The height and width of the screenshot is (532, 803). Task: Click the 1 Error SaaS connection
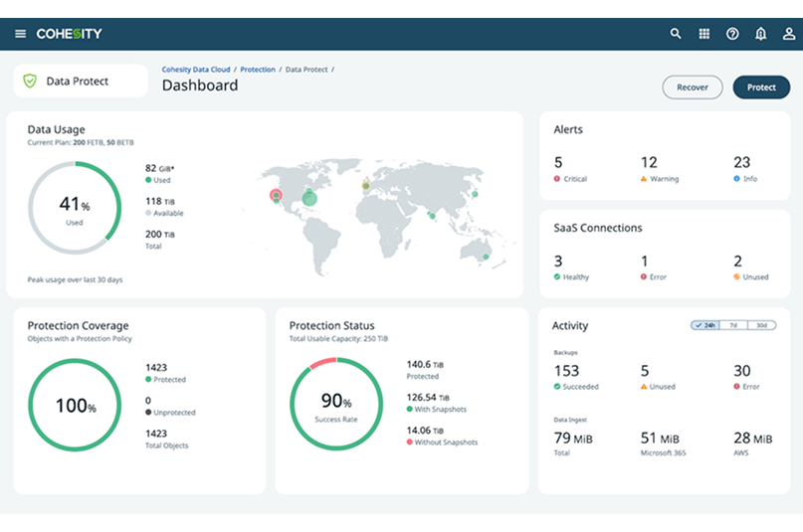click(645, 262)
